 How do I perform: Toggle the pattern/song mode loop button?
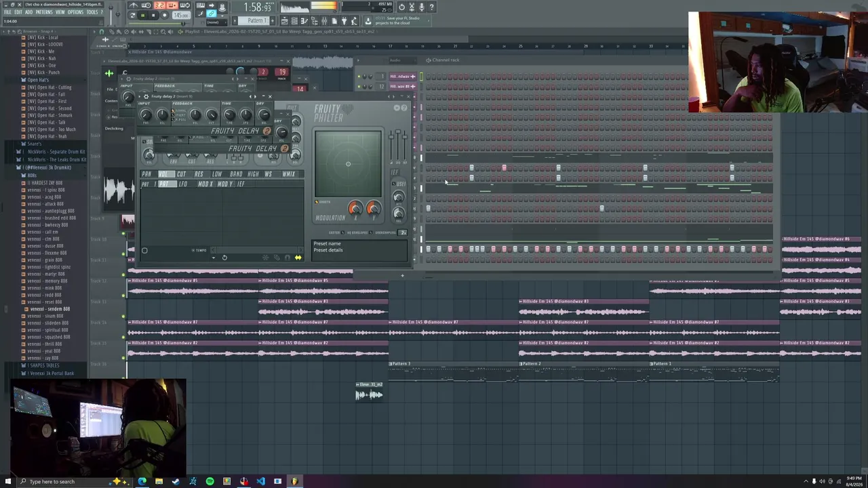(x=132, y=15)
